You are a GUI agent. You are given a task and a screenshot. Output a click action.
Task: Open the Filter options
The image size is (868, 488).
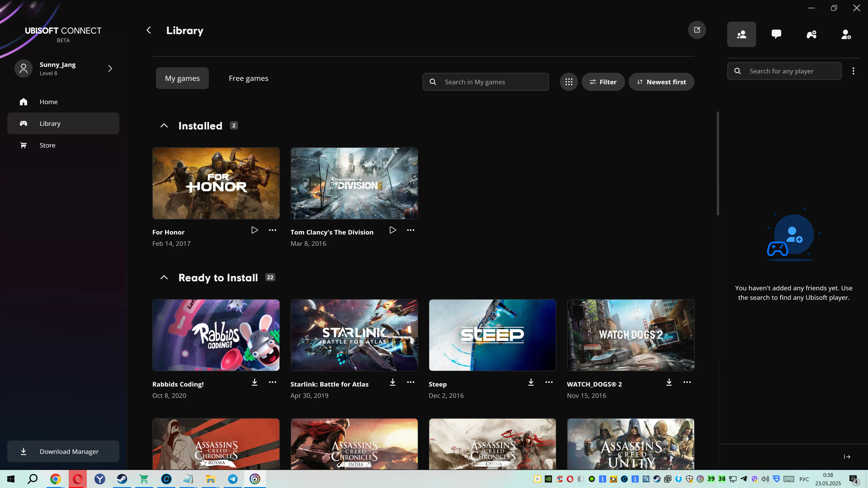coord(603,82)
